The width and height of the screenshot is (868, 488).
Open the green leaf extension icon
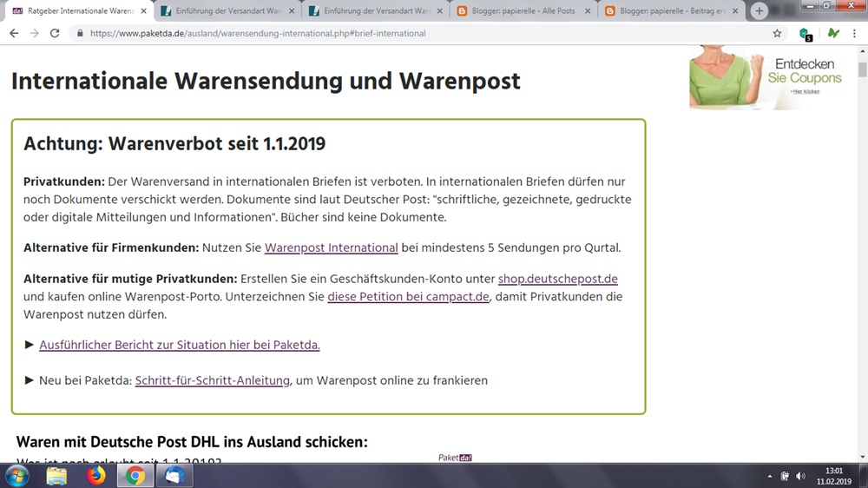pyautogui.click(x=833, y=33)
